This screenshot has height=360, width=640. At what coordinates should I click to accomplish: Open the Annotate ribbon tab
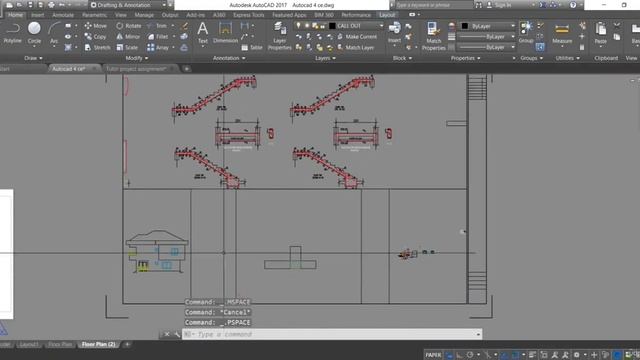(63, 15)
